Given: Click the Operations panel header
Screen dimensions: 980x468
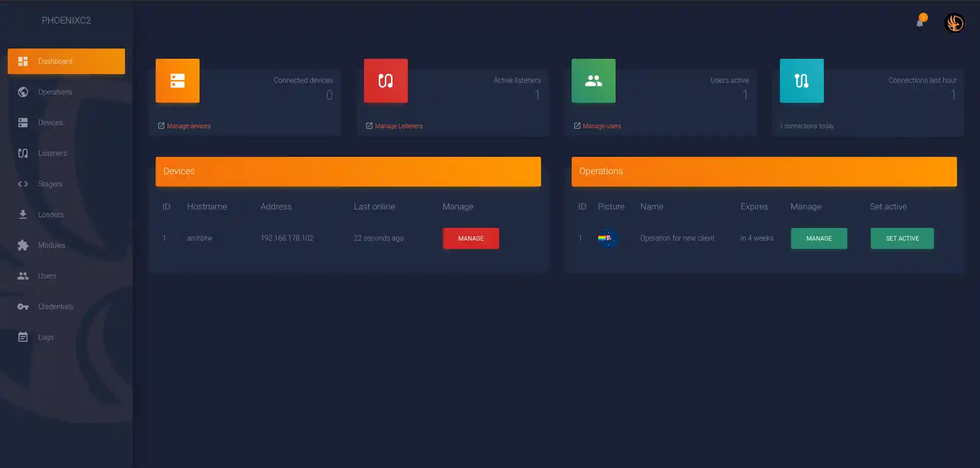Looking at the screenshot, I should [764, 172].
